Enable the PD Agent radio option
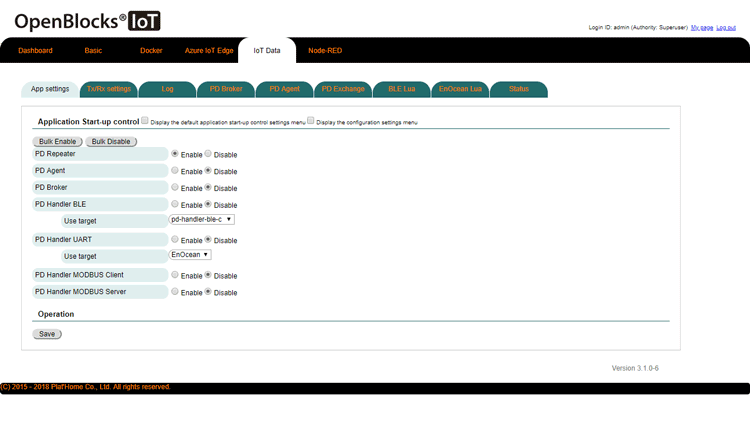Screen dimensions: 750x448 coord(175,171)
